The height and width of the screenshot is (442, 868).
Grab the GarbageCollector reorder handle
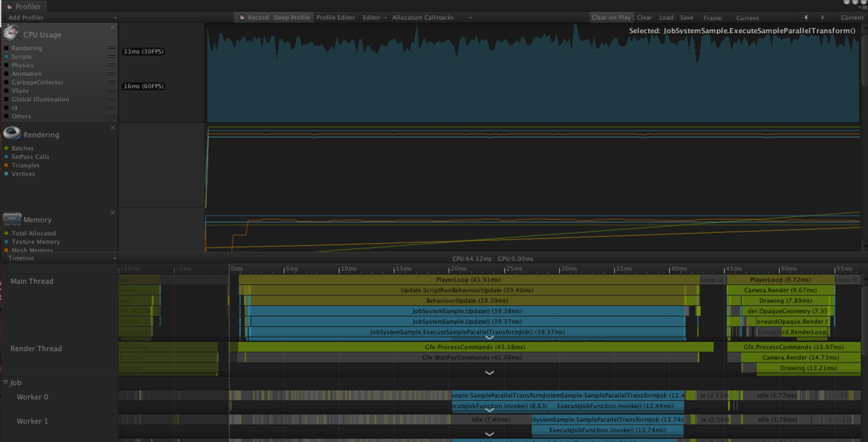pyautogui.click(x=111, y=82)
